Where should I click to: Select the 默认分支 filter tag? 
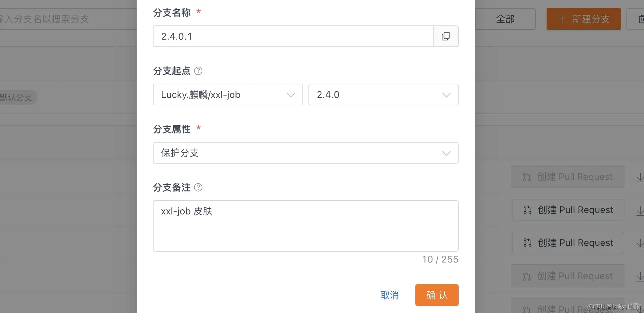click(x=15, y=97)
